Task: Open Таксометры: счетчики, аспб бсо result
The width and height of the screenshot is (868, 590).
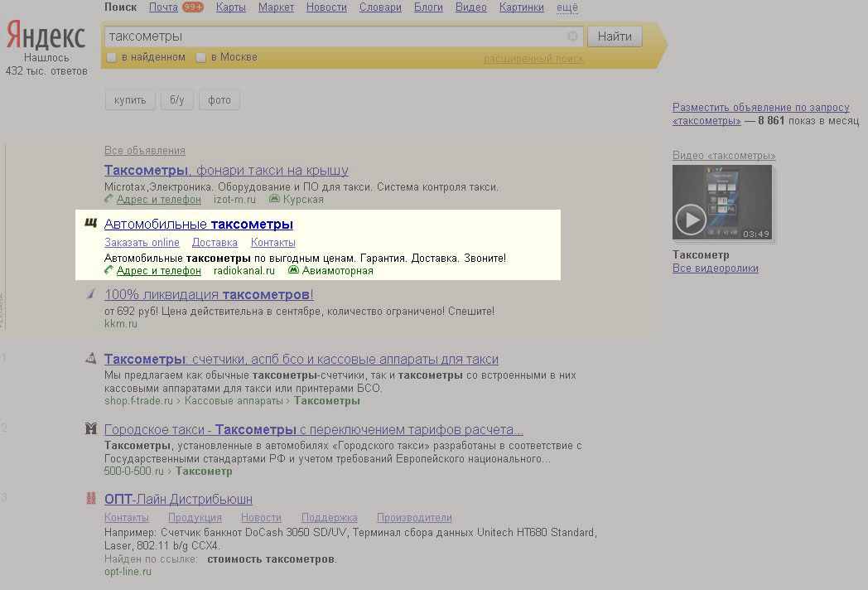Action: [x=301, y=359]
